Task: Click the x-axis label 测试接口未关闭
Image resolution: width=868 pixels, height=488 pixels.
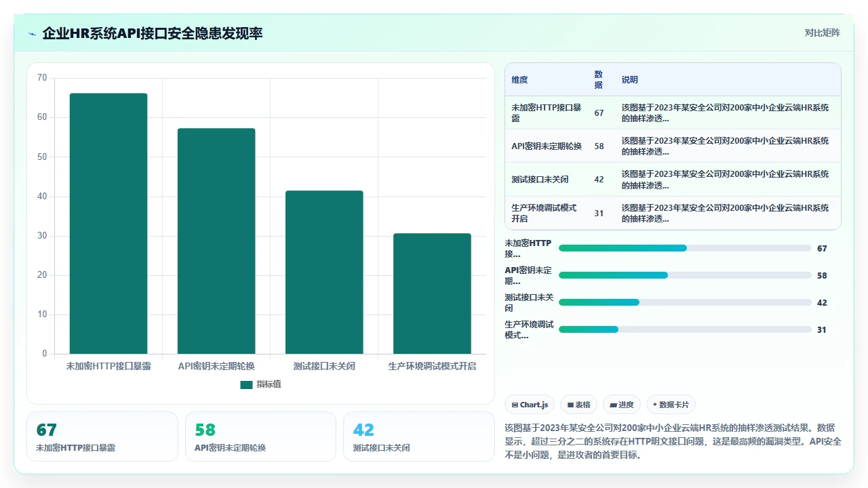Action: 324,366
